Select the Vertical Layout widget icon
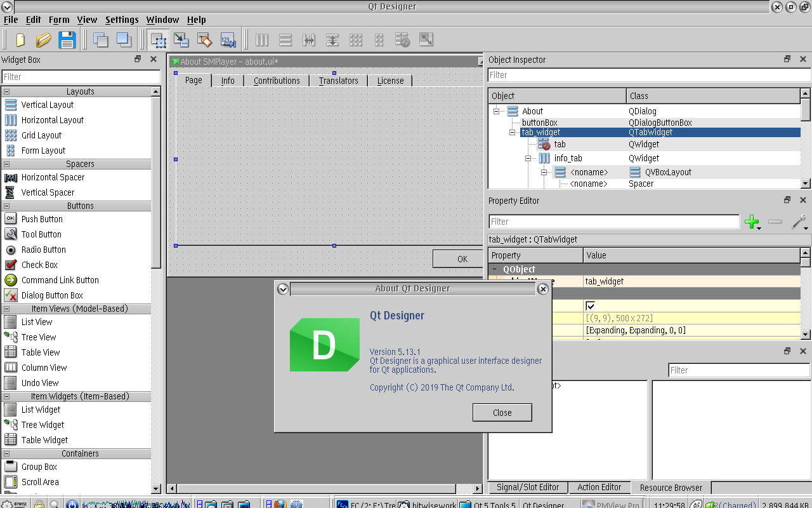 coord(11,105)
